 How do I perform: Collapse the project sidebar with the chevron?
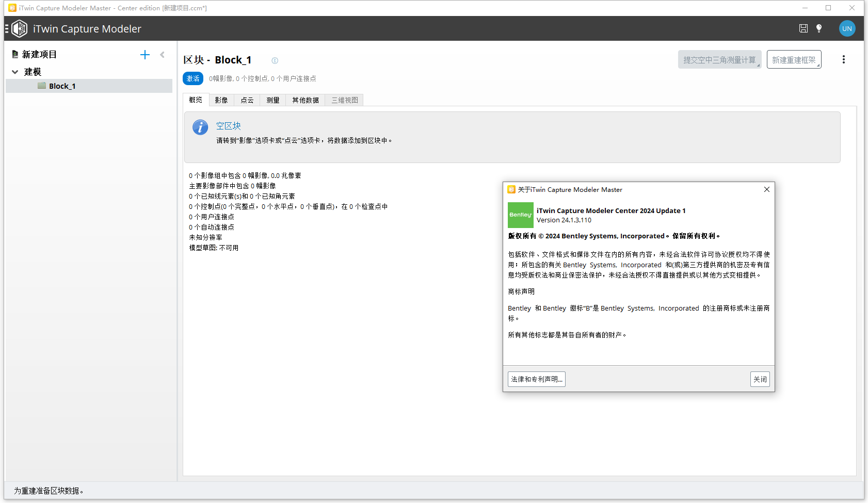point(162,55)
